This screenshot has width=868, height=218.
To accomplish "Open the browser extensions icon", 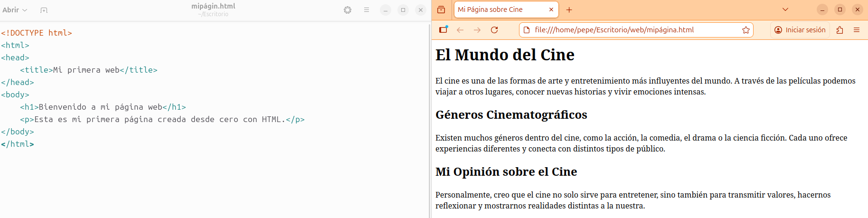I will (x=840, y=30).
